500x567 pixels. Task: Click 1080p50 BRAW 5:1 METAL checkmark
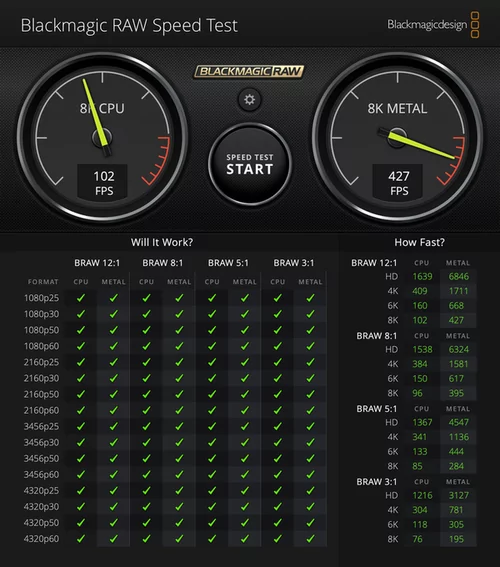pyautogui.click(x=245, y=330)
